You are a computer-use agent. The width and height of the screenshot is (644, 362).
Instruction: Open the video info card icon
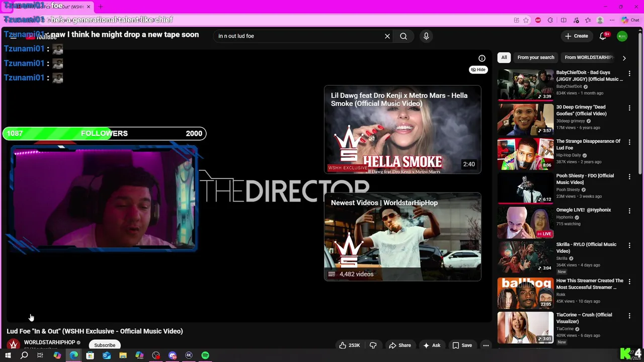482,58
